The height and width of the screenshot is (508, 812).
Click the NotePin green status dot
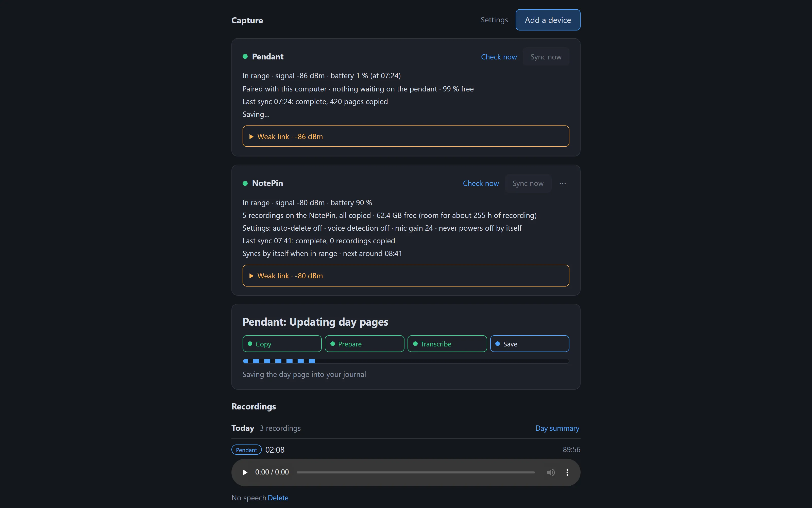click(245, 183)
